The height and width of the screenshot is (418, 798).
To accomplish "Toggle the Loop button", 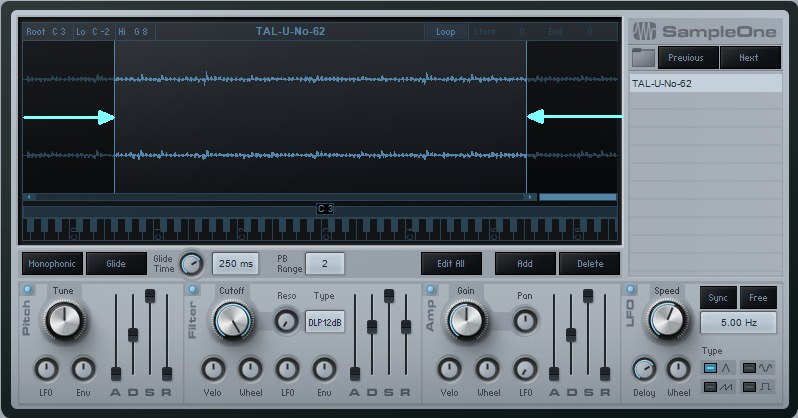I will (445, 32).
